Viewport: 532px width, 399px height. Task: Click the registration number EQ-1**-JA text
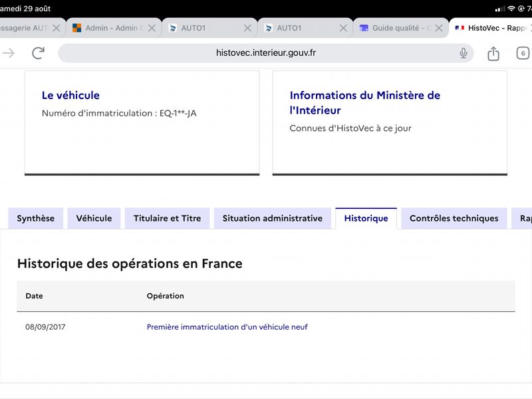pos(178,113)
